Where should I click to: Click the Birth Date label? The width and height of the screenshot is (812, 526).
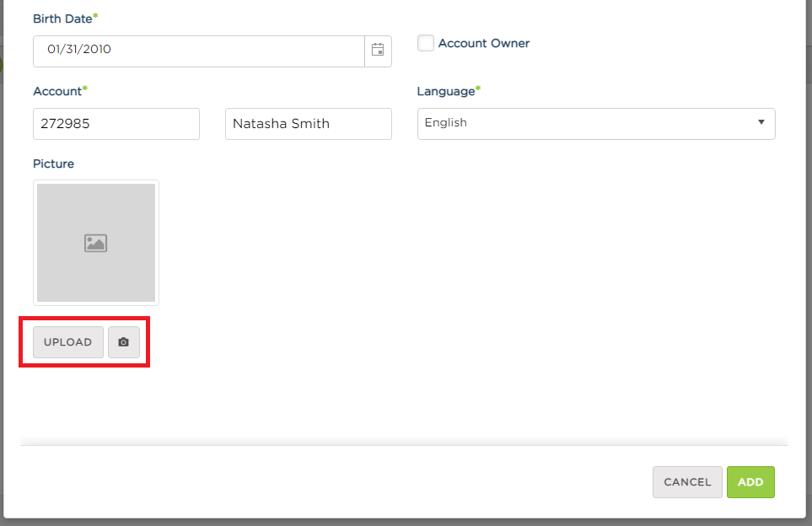coord(62,19)
